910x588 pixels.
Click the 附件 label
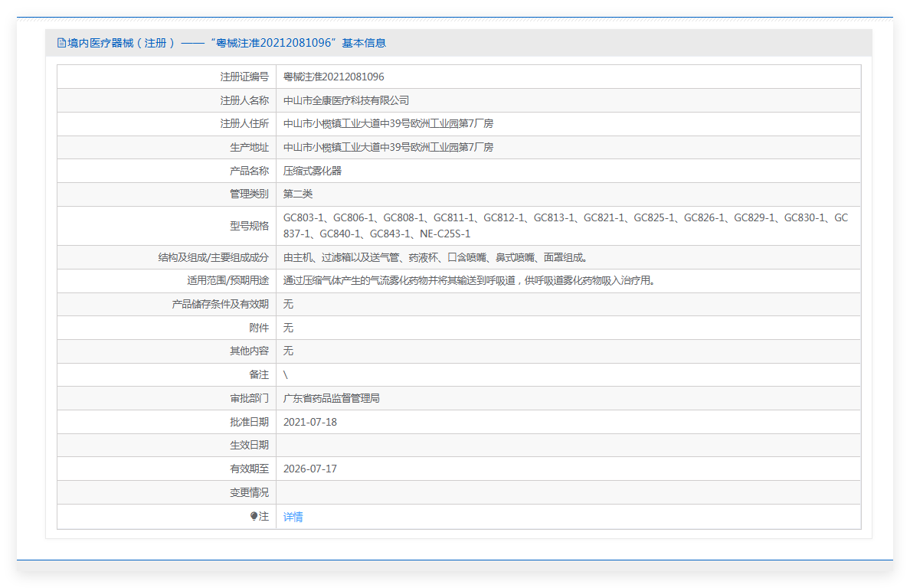pyautogui.click(x=259, y=328)
